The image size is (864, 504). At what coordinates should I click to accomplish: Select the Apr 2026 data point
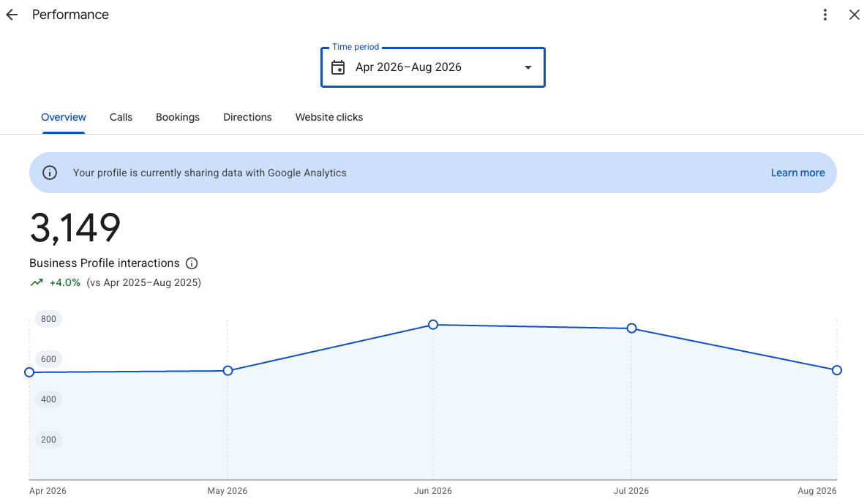[x=30, y=372]
